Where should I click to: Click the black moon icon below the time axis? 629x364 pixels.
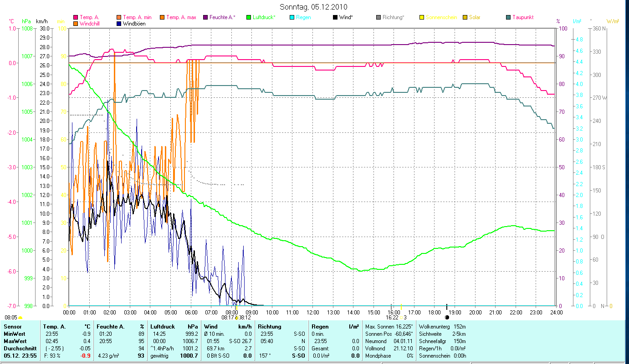pyautogui.click(x=447, y=317)
